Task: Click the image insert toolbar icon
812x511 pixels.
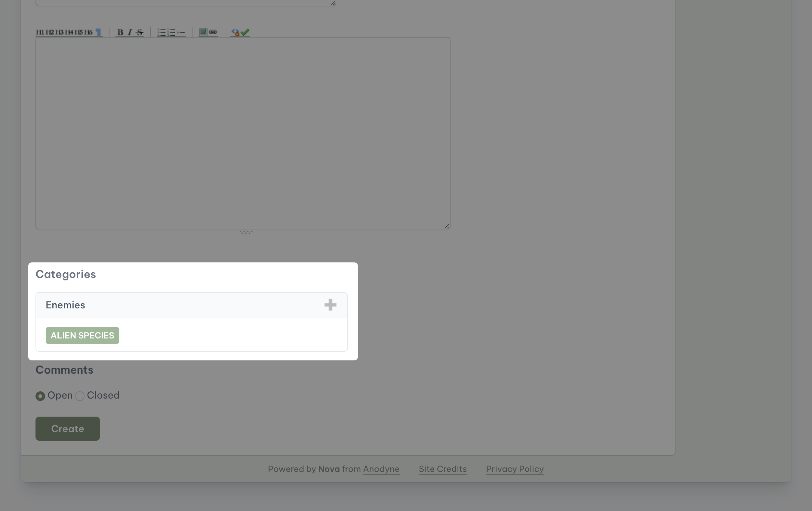Action: (203, 32)
